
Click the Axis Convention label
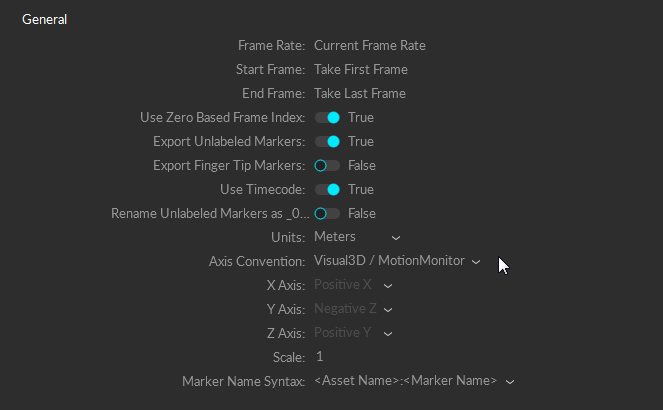[257, 261]
